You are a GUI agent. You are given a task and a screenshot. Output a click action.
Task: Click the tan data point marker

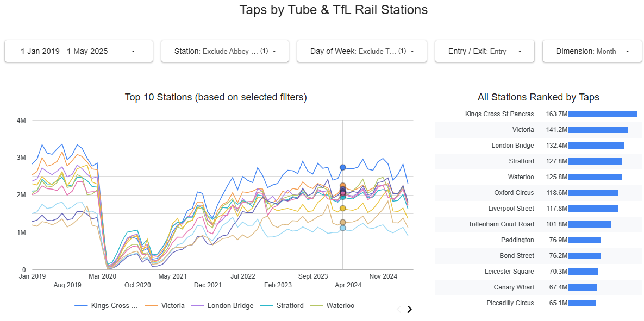[343, 223]
